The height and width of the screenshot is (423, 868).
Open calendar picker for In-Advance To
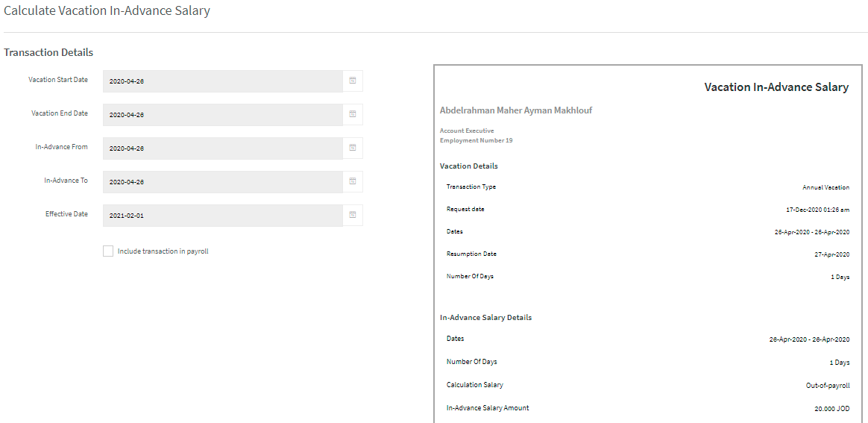(x=353, y=181)
